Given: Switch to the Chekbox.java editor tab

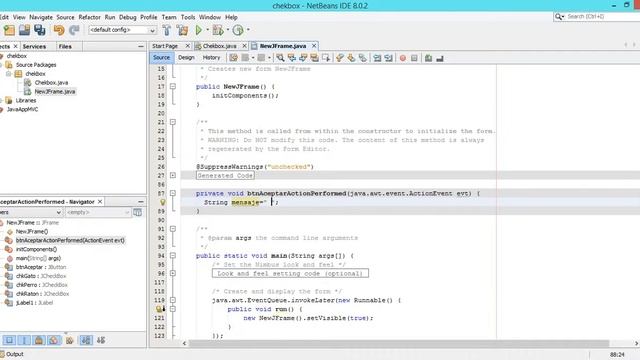Looking at the screenshot, I should 219,46.
